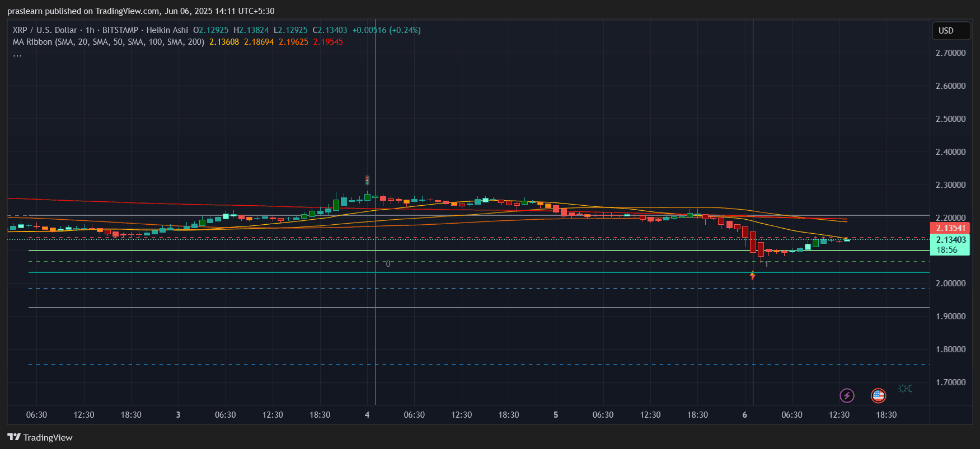Viewport: 980px width, 449px height.
Task: Open the USD currency selector
Action: click(x=950, y=31)
